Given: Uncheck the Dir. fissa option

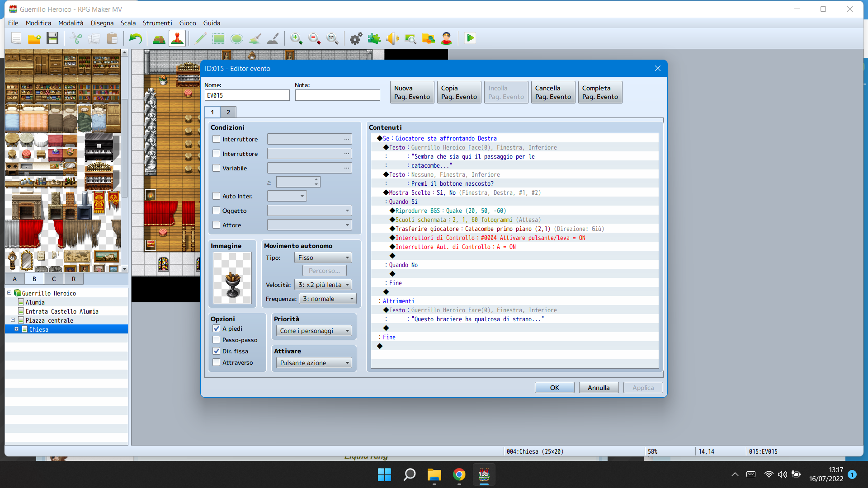Looking at the screenshot, I should 217,351.
